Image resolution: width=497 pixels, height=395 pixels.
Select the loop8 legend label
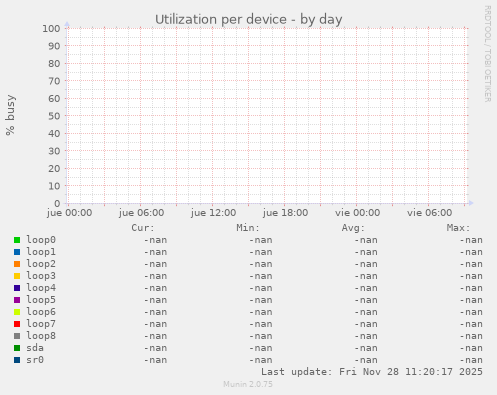pyautogui.click(x=41, y=336)
